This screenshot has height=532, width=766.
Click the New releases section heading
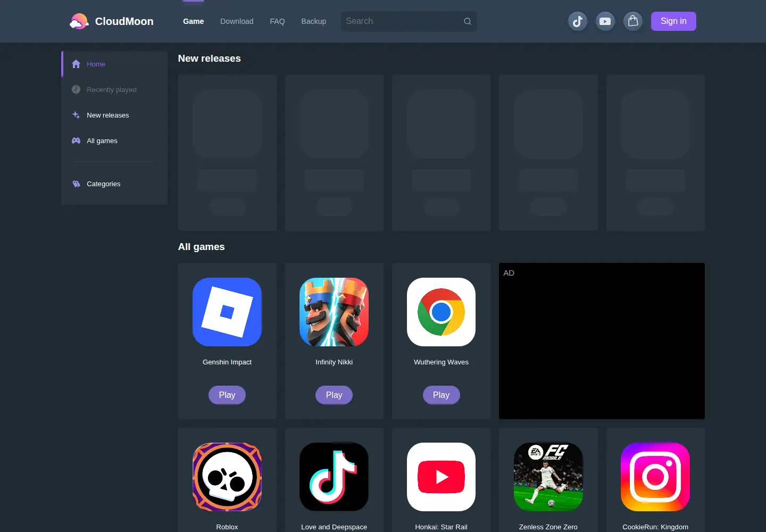(209, 59)
